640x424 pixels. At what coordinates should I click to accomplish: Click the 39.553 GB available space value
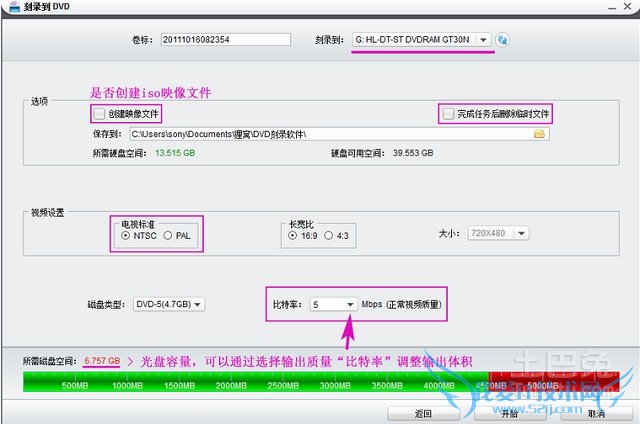(413, 153)
